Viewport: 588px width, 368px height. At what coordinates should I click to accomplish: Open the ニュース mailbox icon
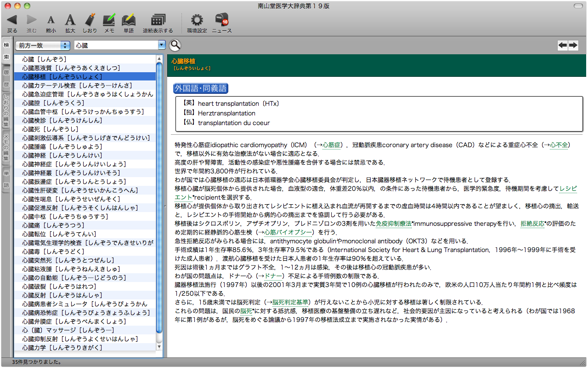pos(221,20)
